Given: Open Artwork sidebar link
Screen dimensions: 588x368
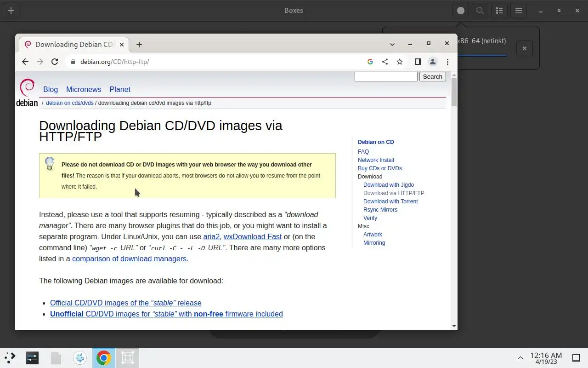Looking at the screenshot, I should (x=373, y=235).
